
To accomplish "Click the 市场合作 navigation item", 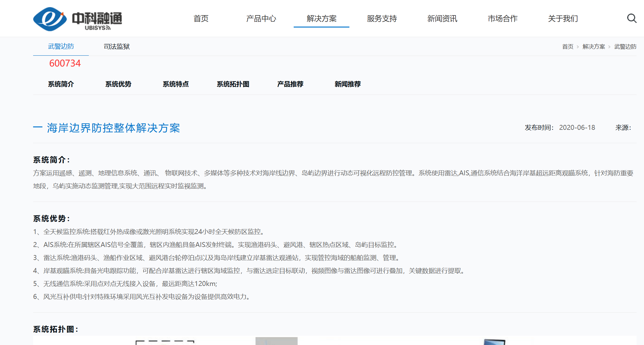I will (502, 19).
